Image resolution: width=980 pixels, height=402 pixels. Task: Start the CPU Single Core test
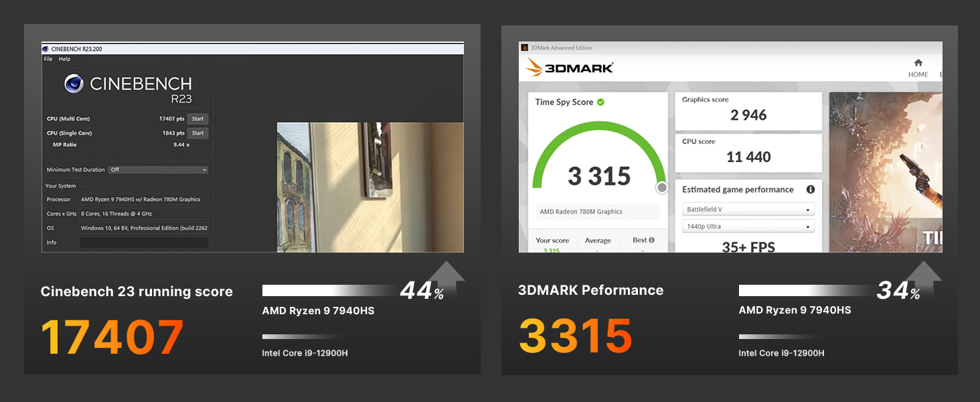197,133
